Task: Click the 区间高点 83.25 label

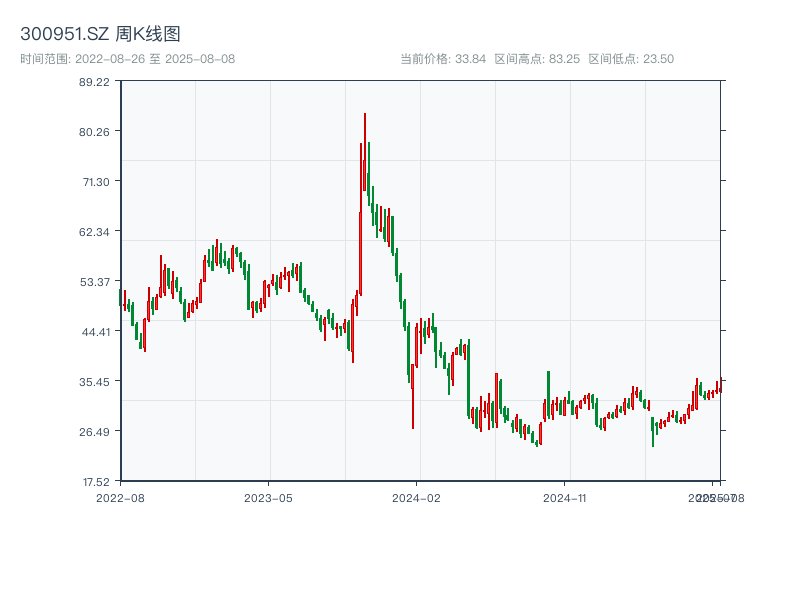Action: pos(537,59)
